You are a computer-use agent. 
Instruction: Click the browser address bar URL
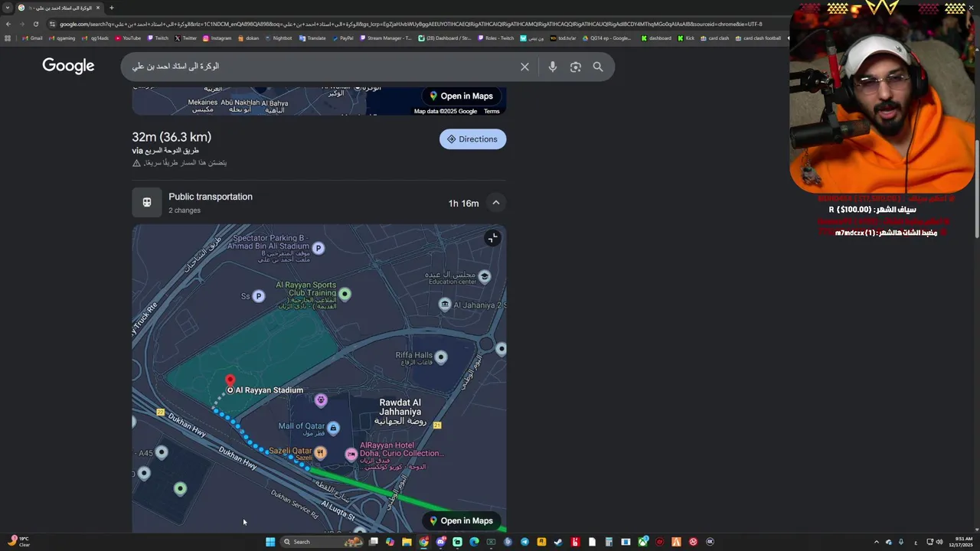[410, 24]
